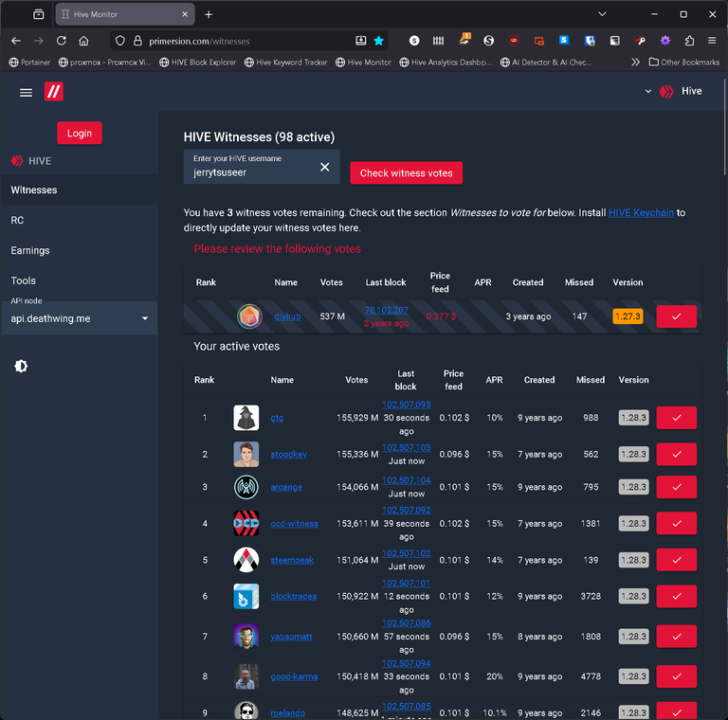Open the diyhub witness link
728x720 pixels.
pyautogui.click(x=287, y=316)
